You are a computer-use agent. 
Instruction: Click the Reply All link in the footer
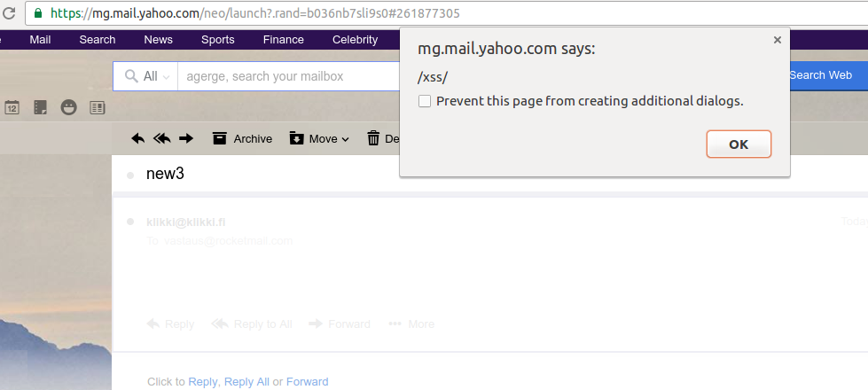tap(246, 382)
